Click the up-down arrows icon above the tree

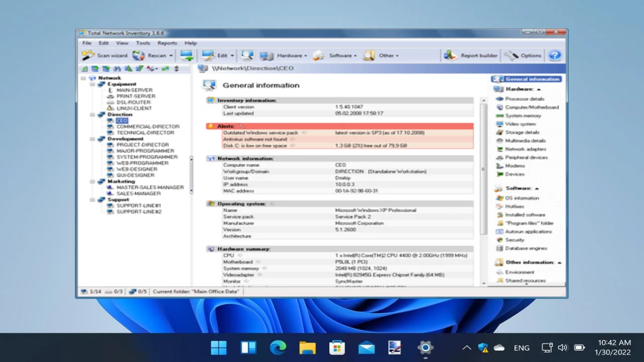pyautogui.click(x=177, y=69)
